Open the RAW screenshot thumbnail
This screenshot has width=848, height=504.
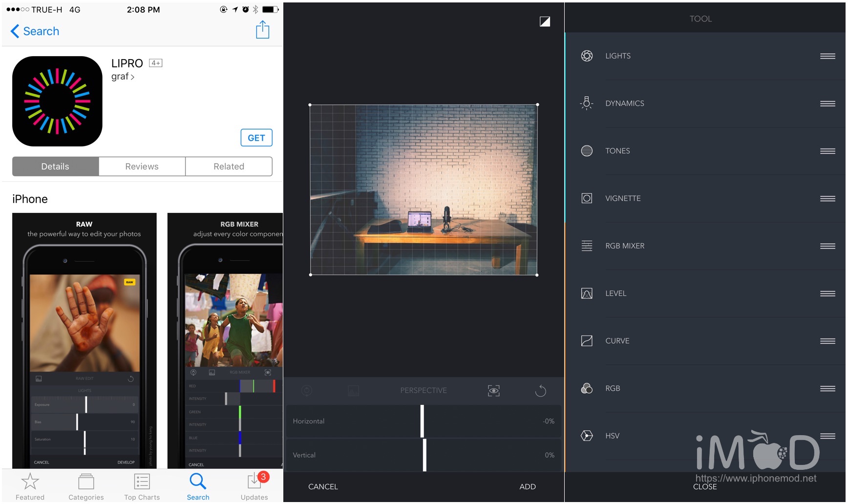(85, 340)
